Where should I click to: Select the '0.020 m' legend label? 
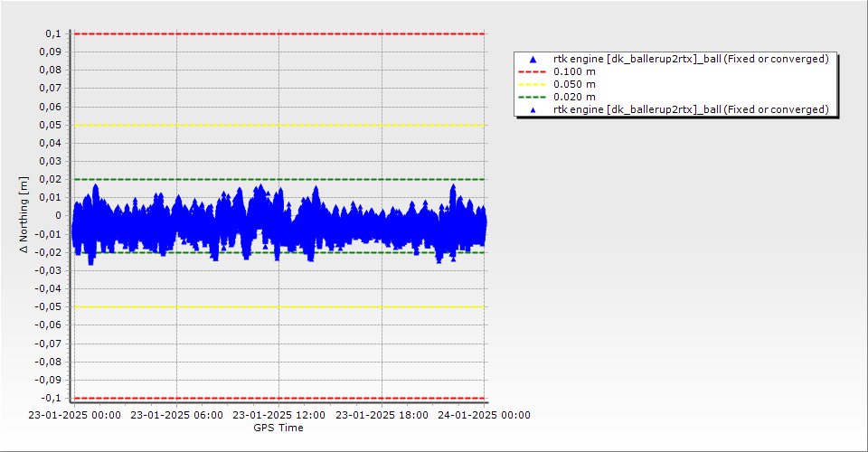(574, 98)
